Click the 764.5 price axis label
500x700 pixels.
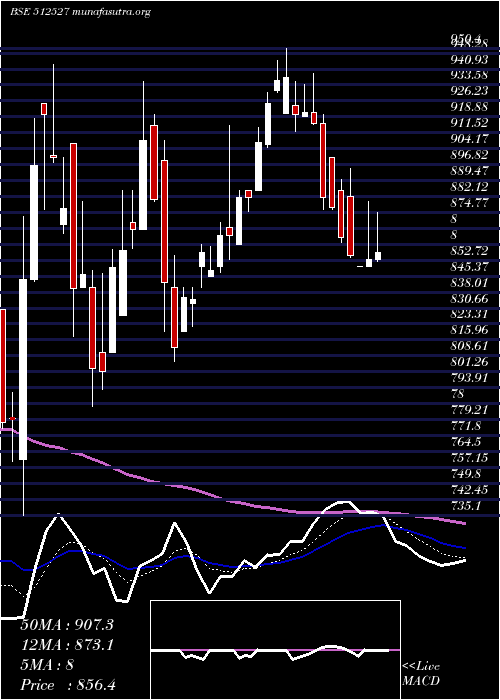click(466, 442)
